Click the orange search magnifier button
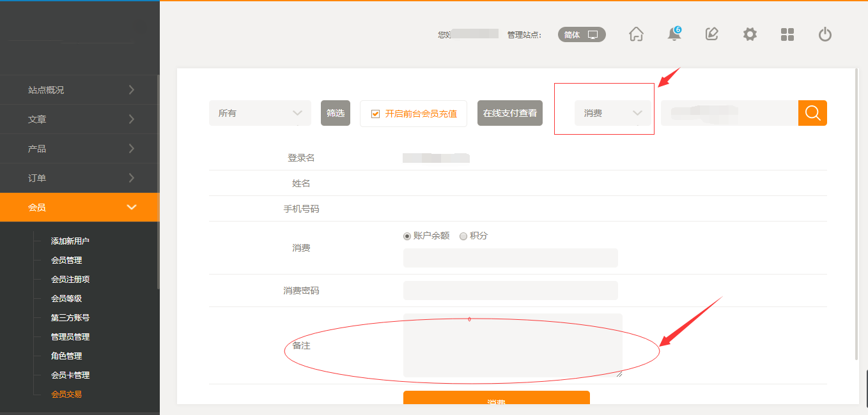The width and height of the screenshot is (868, 415). [x=812, y=113]
